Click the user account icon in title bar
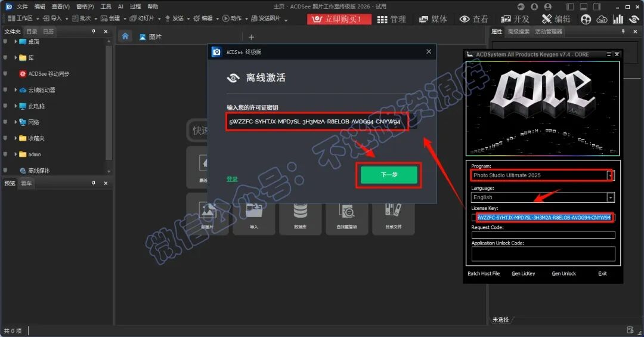The width and height of the screenshot is (644, 337). (x=548, y=7)
